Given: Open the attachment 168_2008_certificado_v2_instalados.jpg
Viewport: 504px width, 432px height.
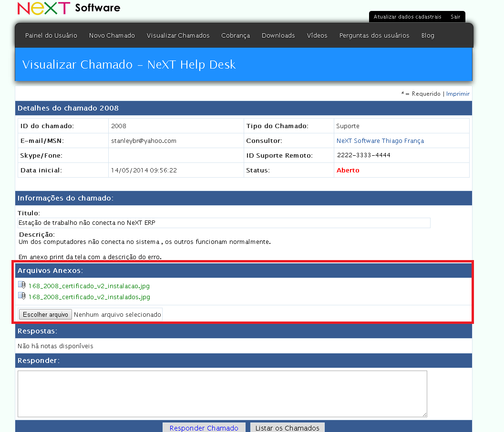Looking at the screenshot, I should pos(89,297).
